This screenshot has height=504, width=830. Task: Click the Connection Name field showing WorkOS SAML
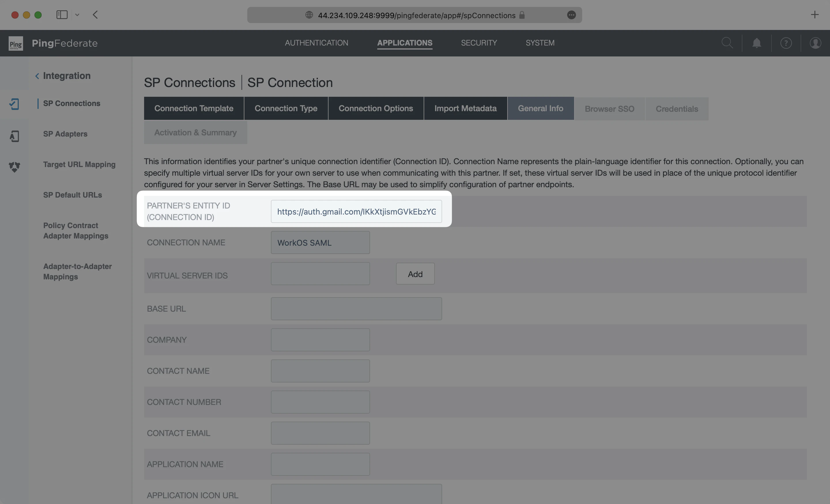320,242
